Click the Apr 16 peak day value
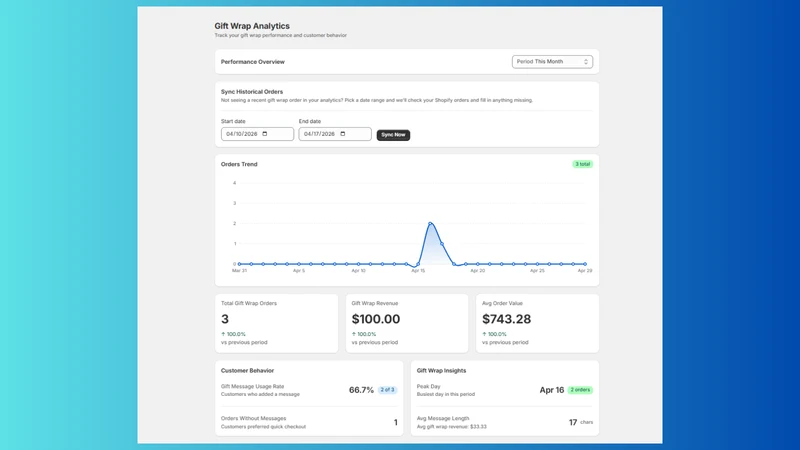Screen dimensions: 800x450 coord(552,390)
